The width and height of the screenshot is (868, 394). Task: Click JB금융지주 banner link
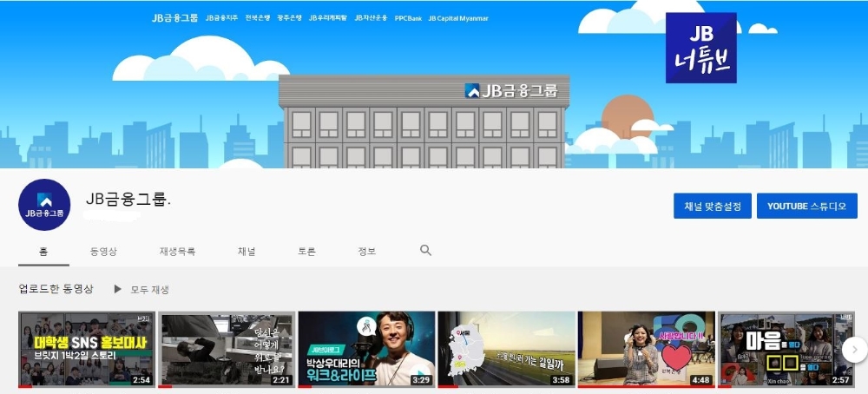click(x=221, y=18)
